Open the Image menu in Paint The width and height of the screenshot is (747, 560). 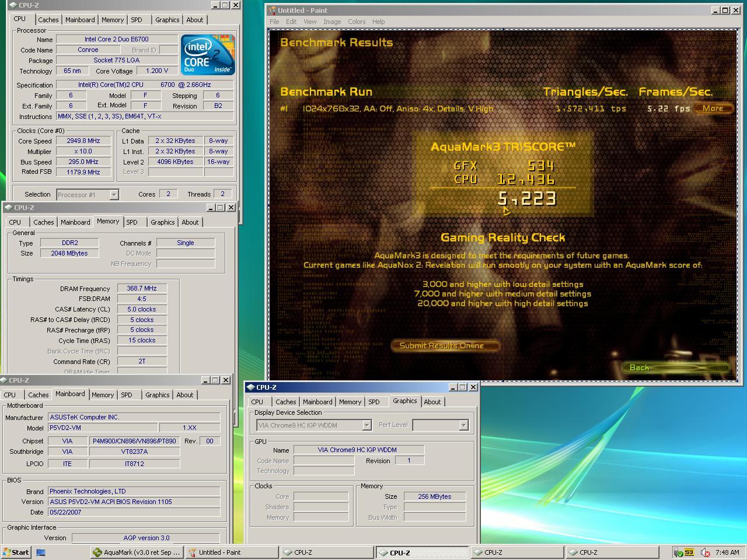pyautogui.click(x=332, y=22)
